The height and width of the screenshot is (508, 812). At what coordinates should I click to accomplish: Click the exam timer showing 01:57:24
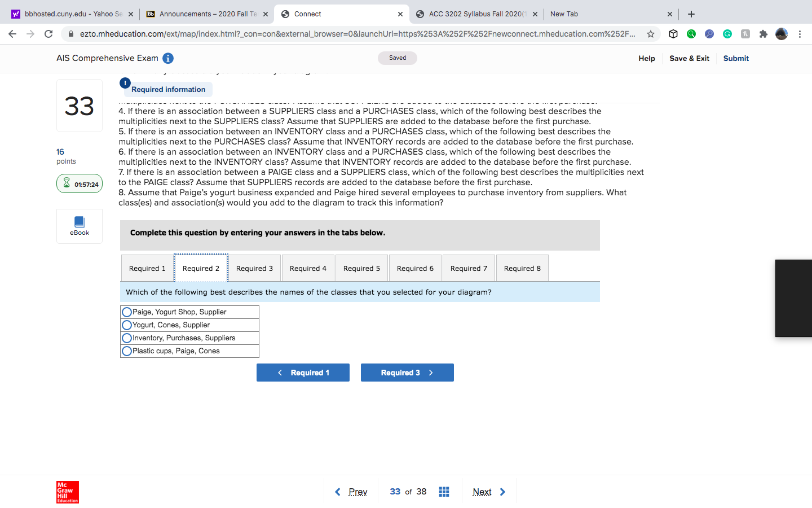tap(79, 183)
